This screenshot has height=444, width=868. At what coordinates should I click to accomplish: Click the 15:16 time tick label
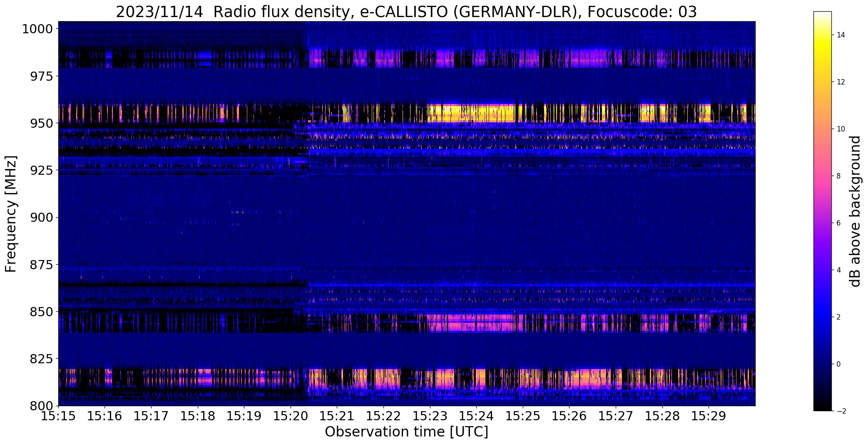[x=105, y=416]
